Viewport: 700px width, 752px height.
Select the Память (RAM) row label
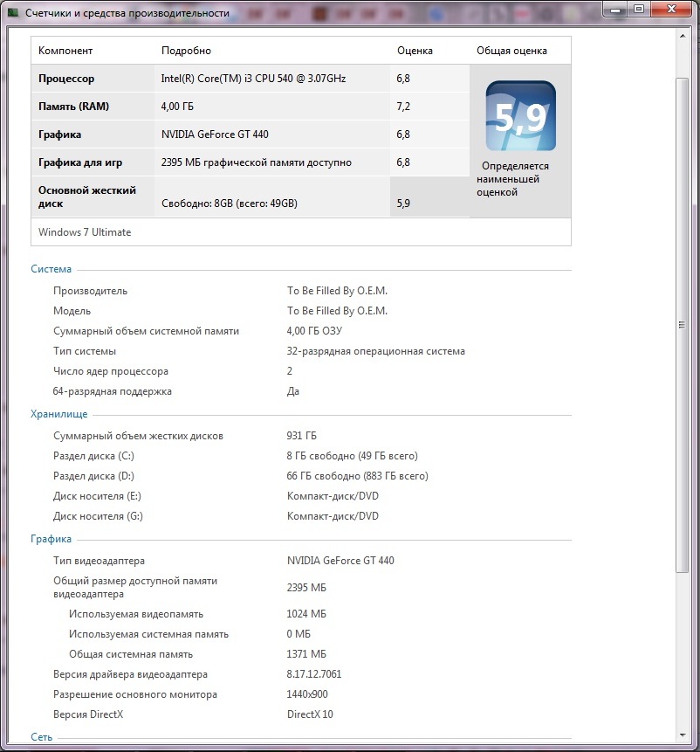point(73,107)
